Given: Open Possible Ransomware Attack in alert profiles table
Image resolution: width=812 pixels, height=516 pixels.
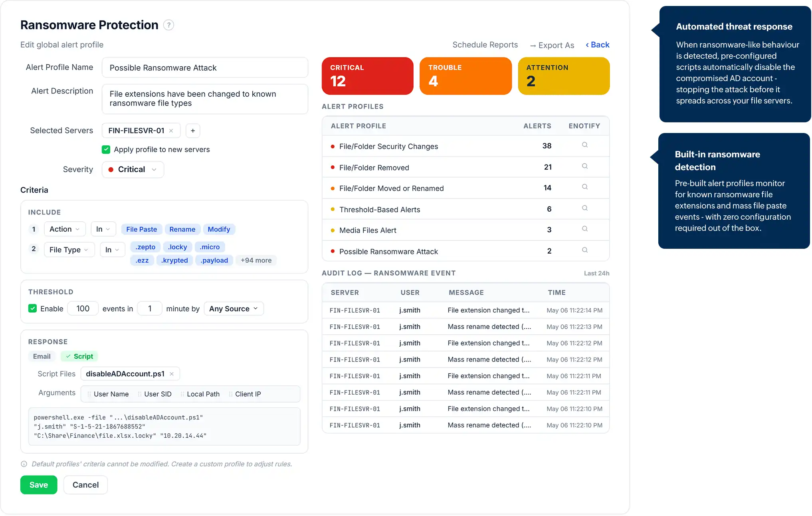Looking at the screenshot, I should tap(465, 251).
